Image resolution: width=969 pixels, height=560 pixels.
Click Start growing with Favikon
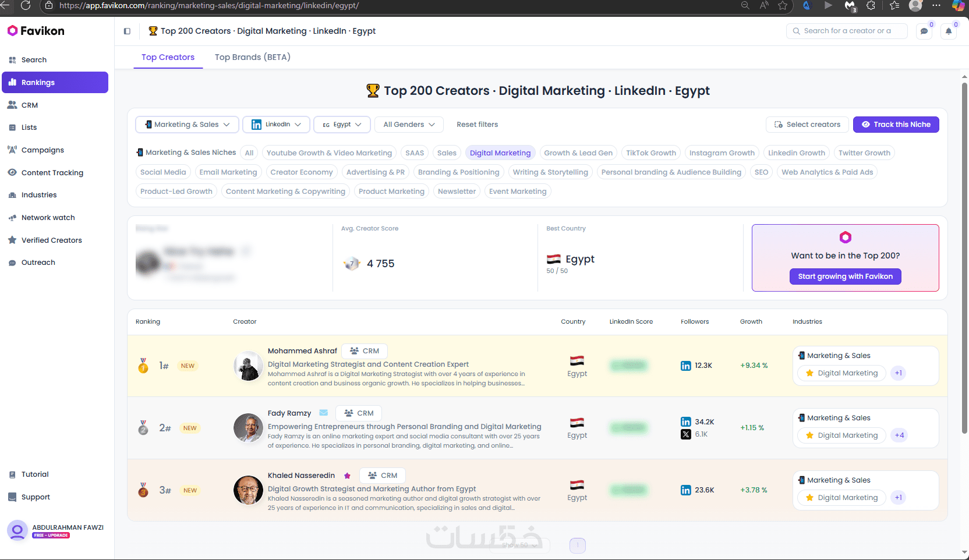(x=846, y=277)
